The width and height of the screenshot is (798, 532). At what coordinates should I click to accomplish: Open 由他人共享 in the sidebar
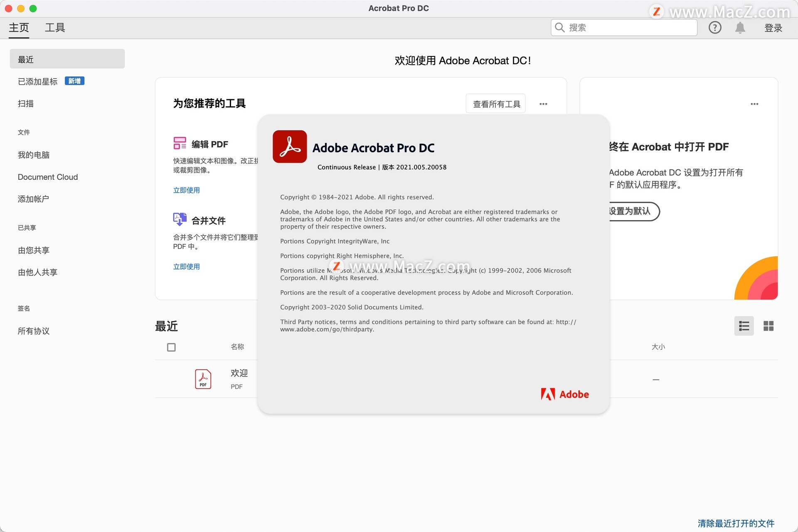point(37,272)
